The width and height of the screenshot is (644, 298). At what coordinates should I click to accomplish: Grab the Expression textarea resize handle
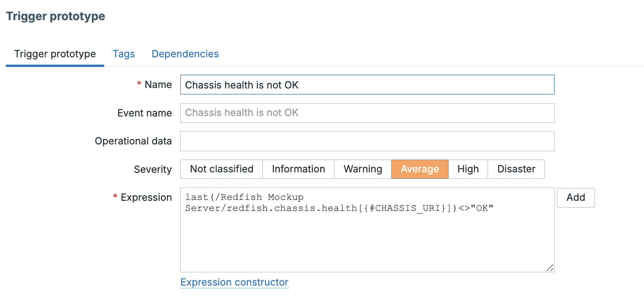click(x=550, y=268)
